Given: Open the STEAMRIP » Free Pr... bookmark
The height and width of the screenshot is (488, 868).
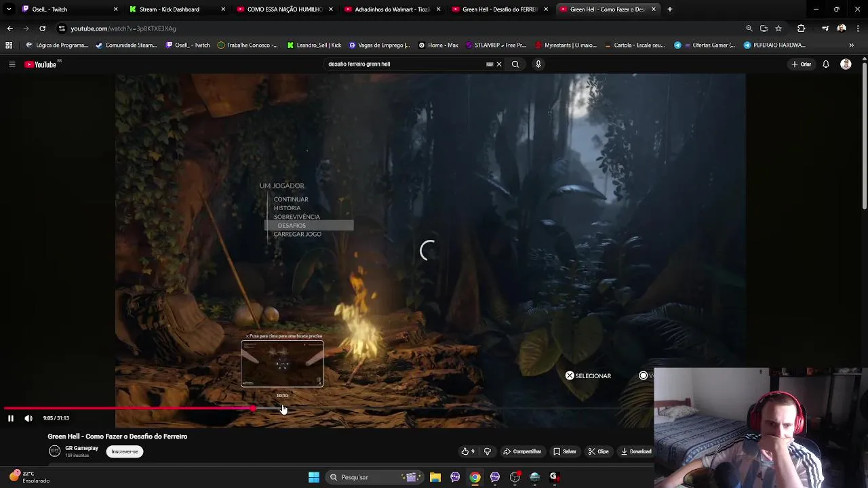Looking at the screenshot, I should (495, 45).
